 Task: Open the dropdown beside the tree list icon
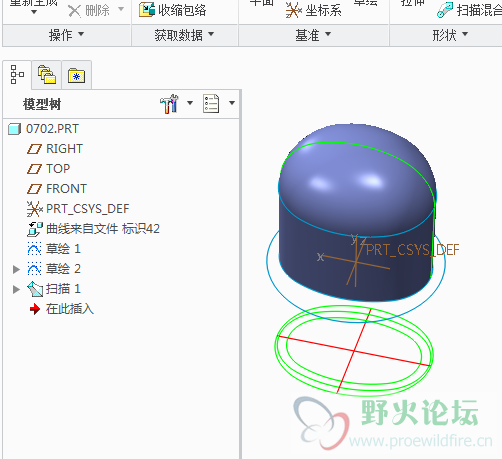(232, 103)
